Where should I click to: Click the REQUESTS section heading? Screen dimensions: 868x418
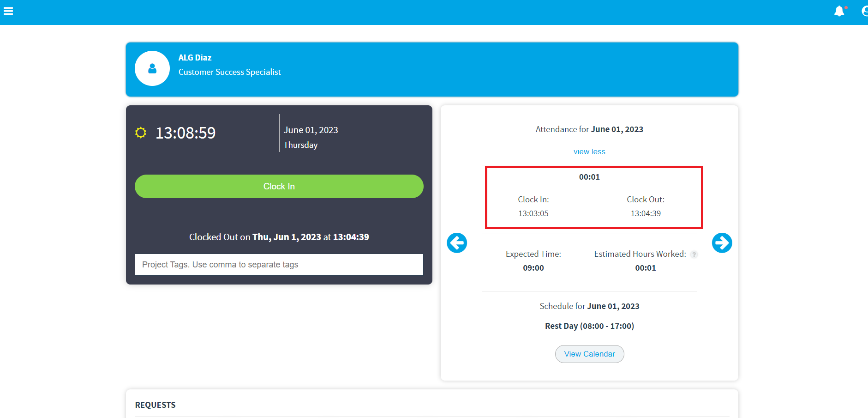click(x=155, y=405)
